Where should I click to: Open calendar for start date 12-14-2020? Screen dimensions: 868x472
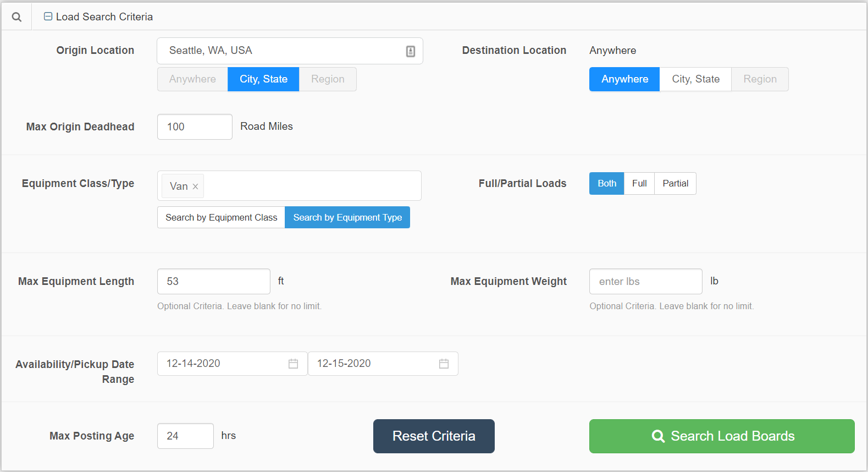point(294,364)
